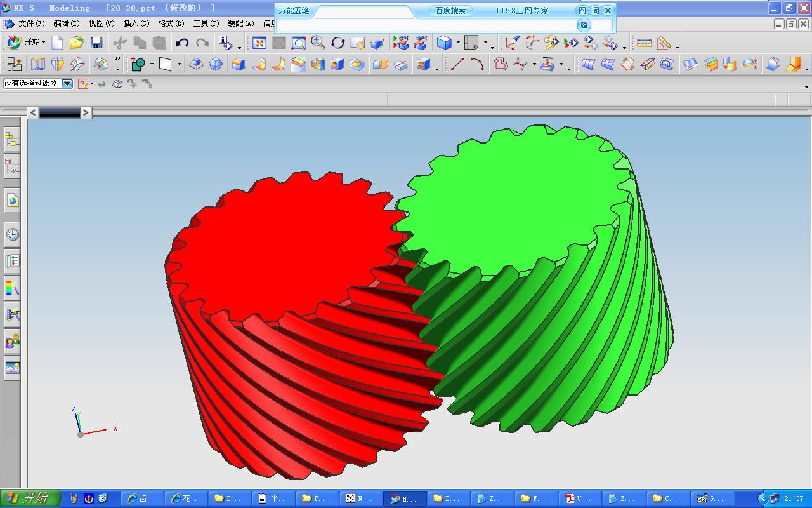Screen dimensions: 812x508
Task: Expand feature toolbar overflow chevron
Action: (118, 59)
